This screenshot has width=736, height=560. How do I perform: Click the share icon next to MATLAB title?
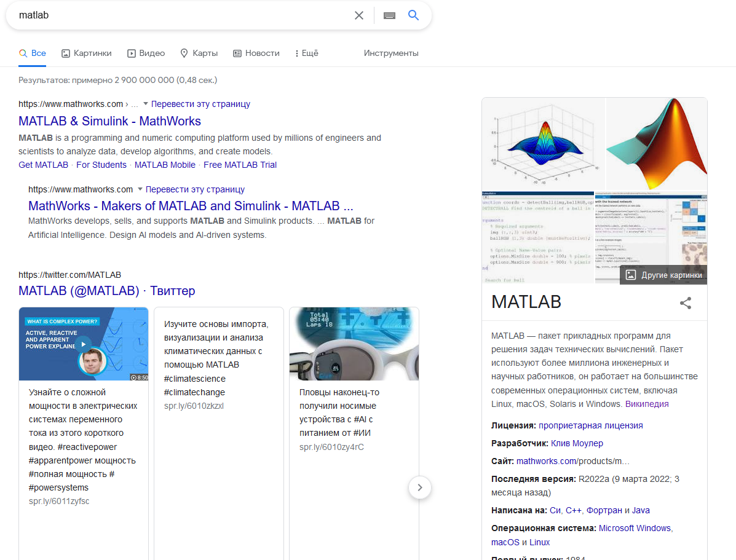pyautogui.click(x=686, y=303)
